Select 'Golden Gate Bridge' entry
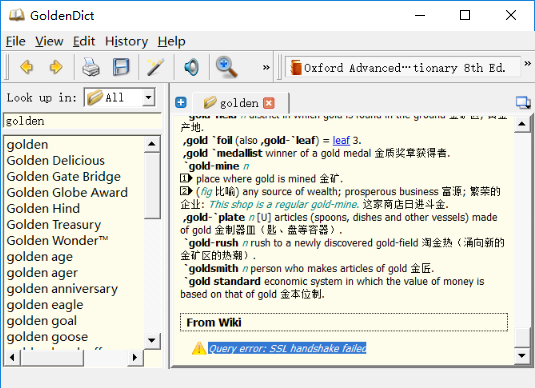 74,176
